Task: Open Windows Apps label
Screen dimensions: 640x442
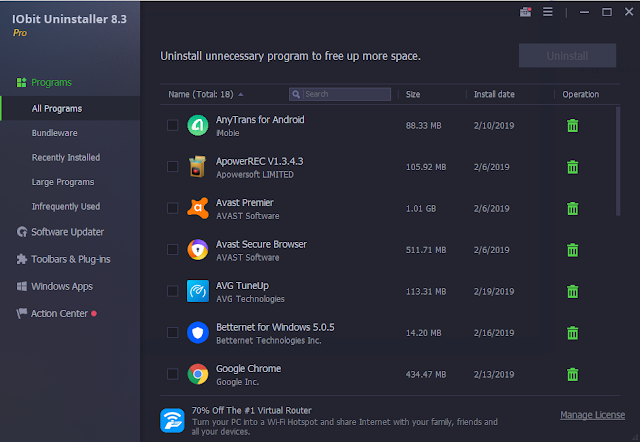Action: pos(62,287)
